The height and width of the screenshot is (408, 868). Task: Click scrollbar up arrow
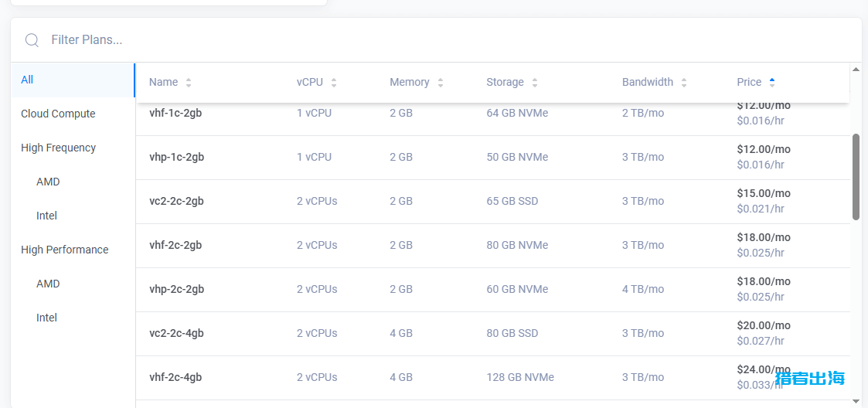point(856,68)
